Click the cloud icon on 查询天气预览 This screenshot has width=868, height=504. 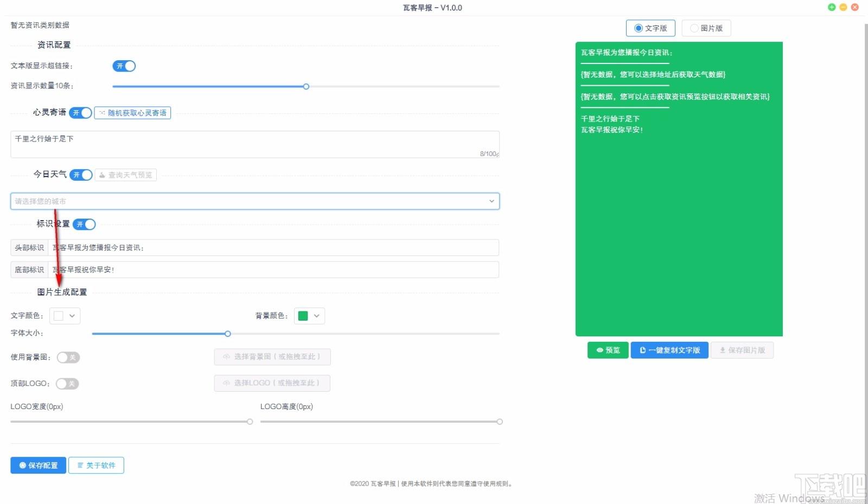pyautogui.click(x=102, y=175)
